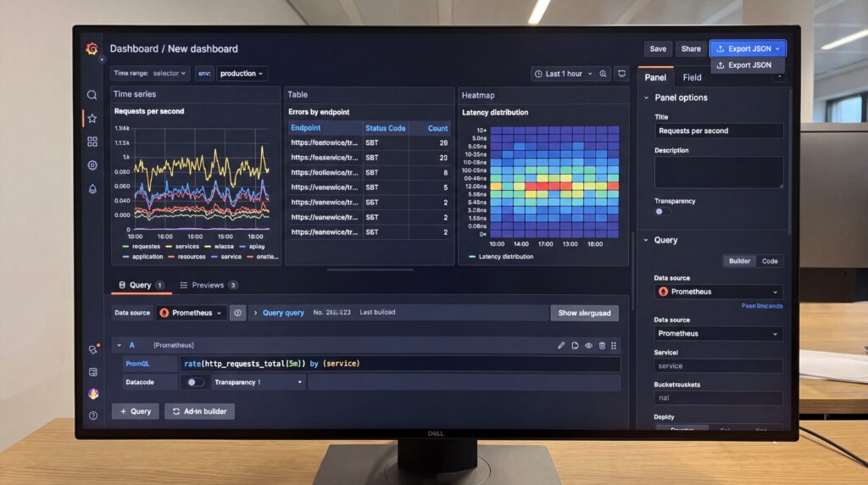Open the Grafana logo home menu
This screenshot has height=485, width=868.
click(x=92, y=48)
